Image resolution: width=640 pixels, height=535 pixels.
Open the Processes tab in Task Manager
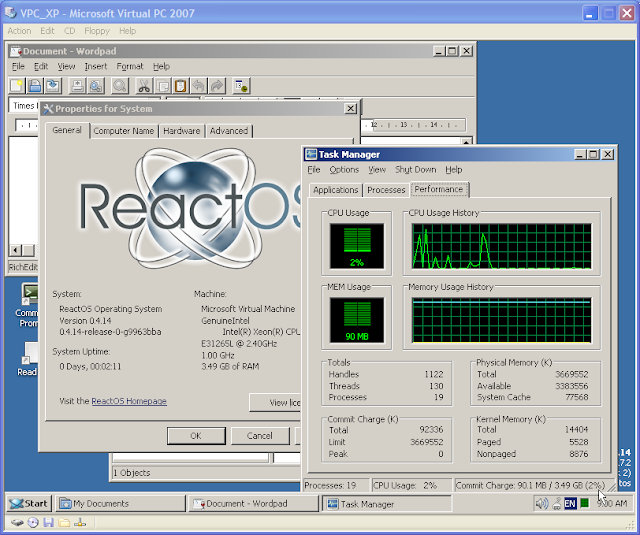tap(386, 190)
